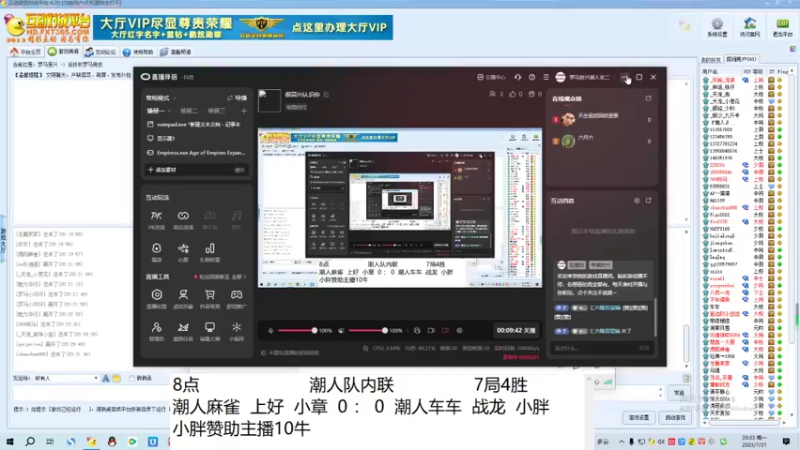Click 启动游戏 button in platform window
Screen dimensions: 800x450
click(x=676, y=417)
